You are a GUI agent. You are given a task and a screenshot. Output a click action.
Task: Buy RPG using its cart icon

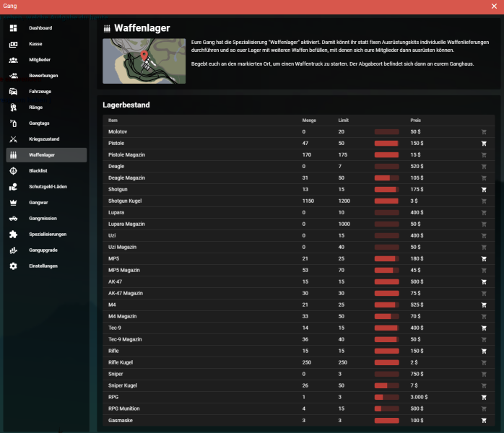[484, 397]
